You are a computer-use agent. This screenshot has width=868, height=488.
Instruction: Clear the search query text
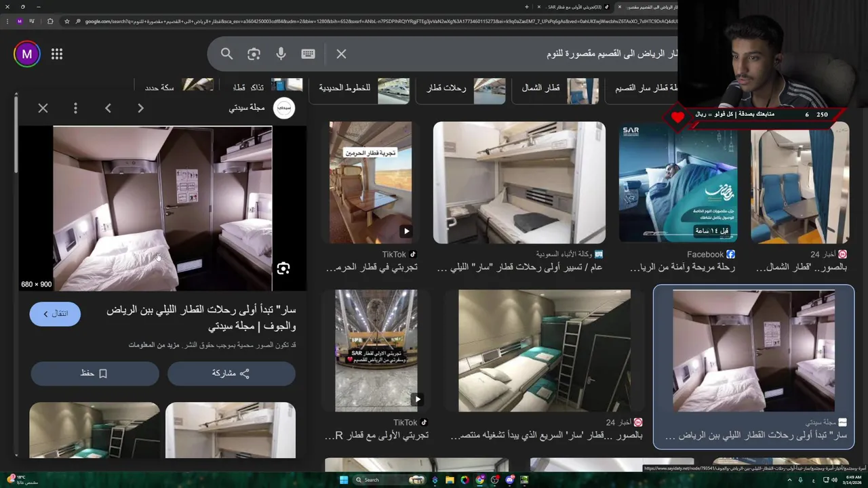[341, 54]
